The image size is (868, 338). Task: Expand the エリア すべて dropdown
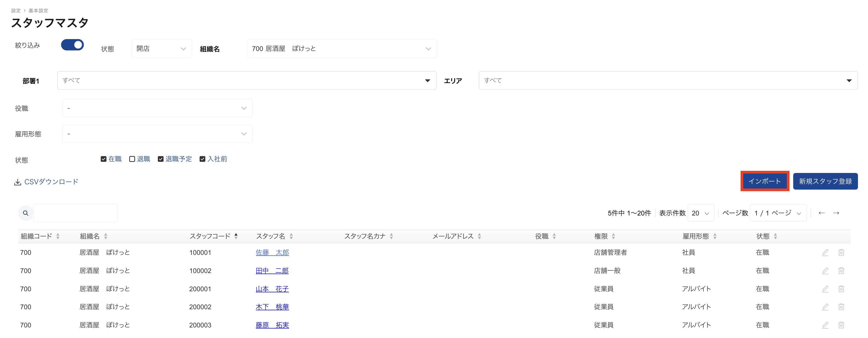[668, 81]
